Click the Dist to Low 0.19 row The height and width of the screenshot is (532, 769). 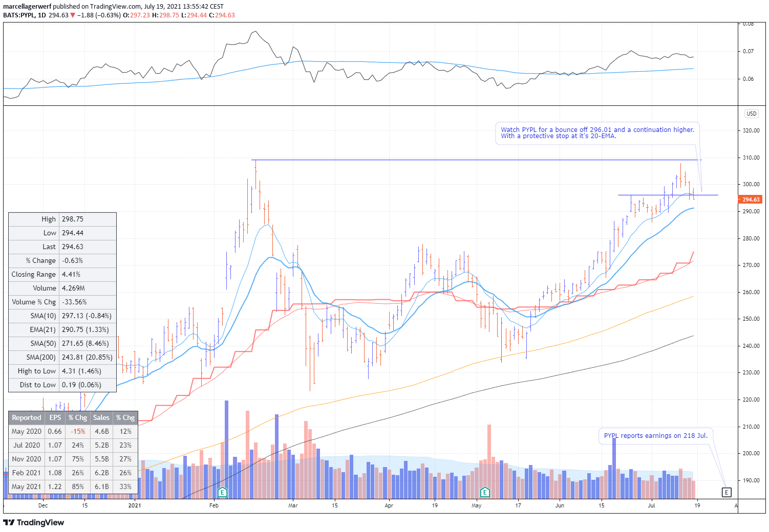click(62, 385)
